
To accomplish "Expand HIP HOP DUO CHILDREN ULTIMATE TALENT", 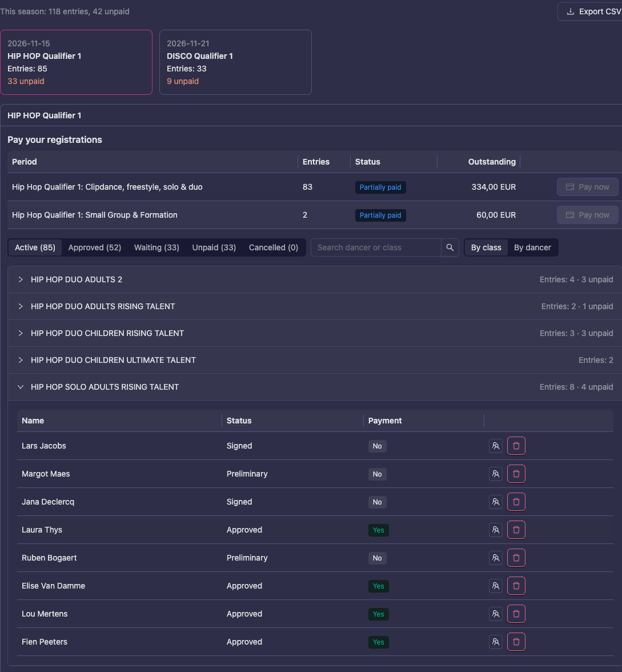I will [315, 360].
